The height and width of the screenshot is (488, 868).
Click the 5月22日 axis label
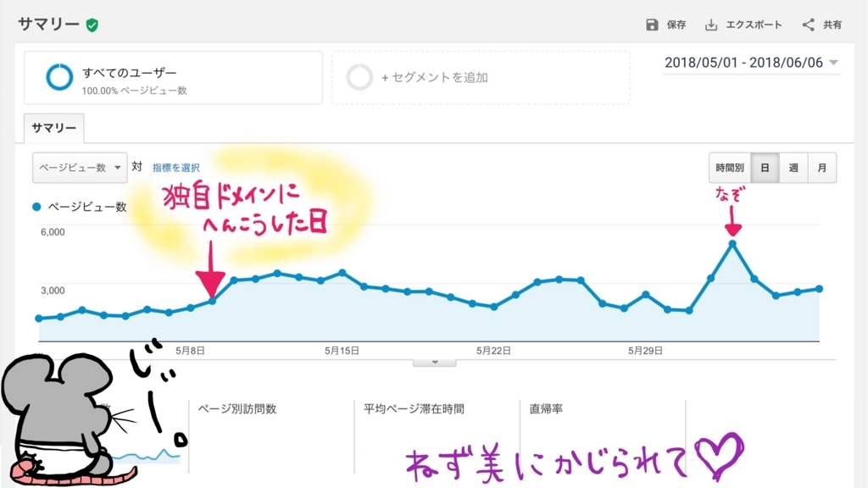point(493,351)
